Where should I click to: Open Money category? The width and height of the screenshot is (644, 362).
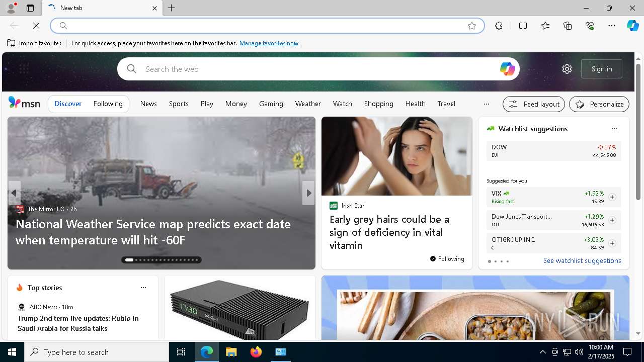236,104
